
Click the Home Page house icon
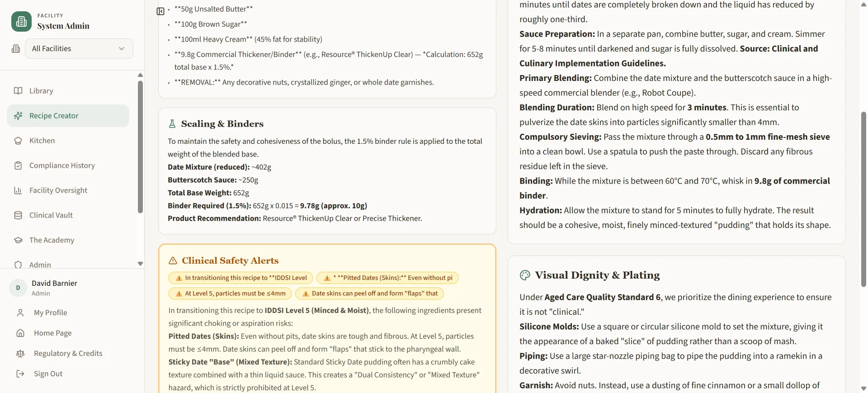(20, 333)
